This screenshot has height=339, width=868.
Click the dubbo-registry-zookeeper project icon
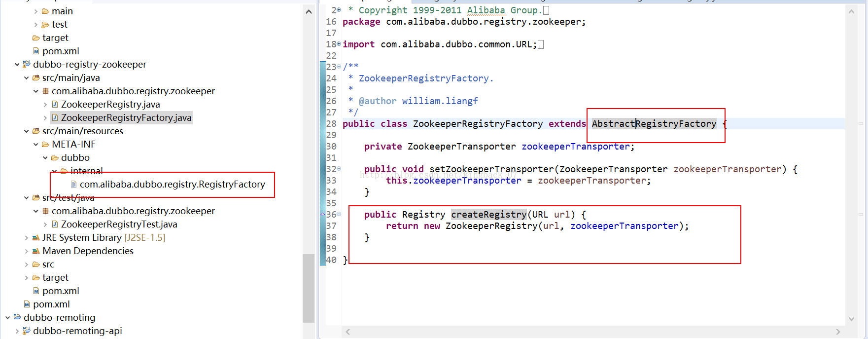(x=27, y=64)
